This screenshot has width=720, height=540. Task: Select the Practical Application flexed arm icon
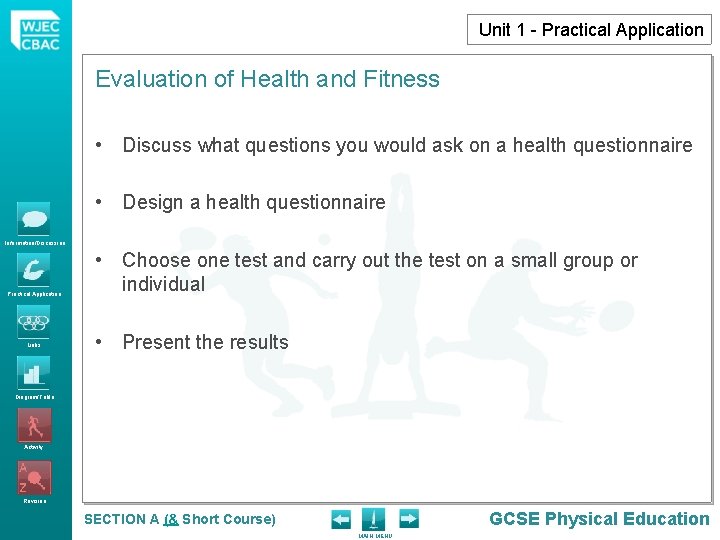[x=34, y=270]
